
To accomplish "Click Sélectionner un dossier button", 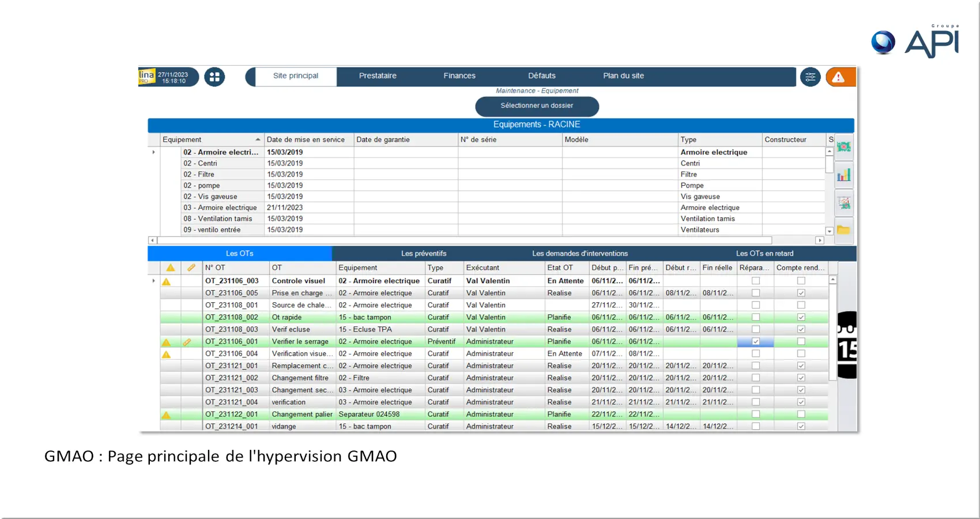I will pos(537,106).
